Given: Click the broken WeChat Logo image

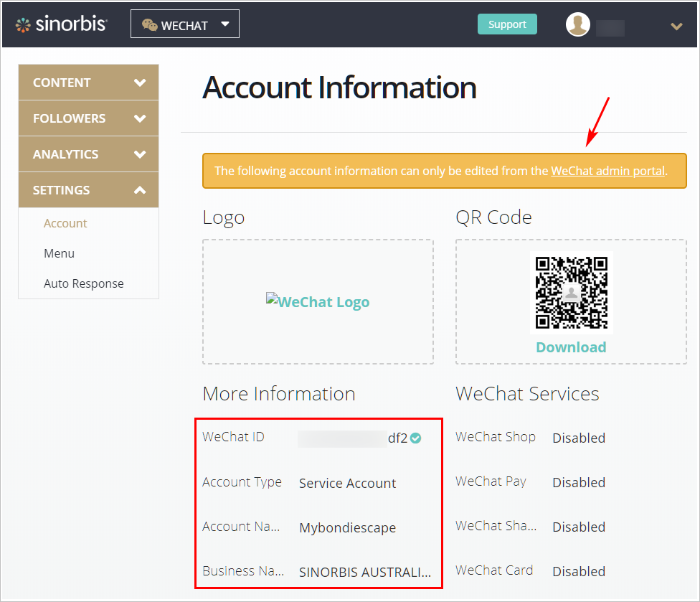Looking at the screenshot, I should click(x=318, y=301).
